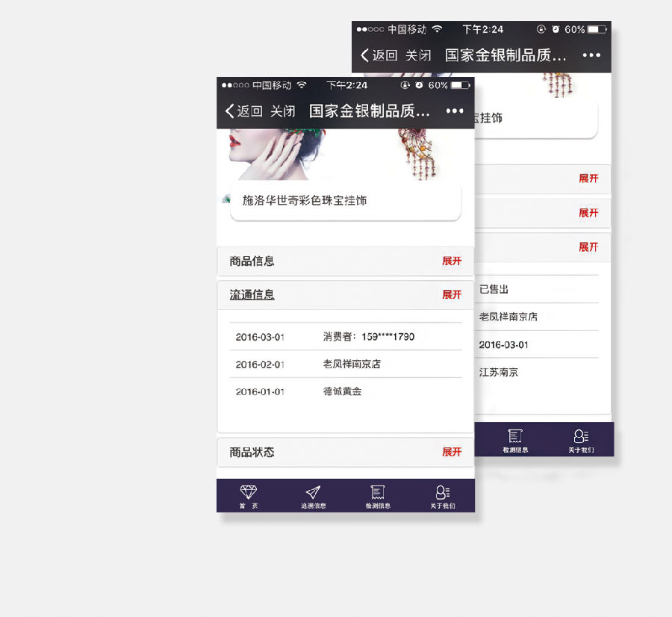Expand the 商品状态 section
This screenshot has width=672, height=617.
point(452,452)
